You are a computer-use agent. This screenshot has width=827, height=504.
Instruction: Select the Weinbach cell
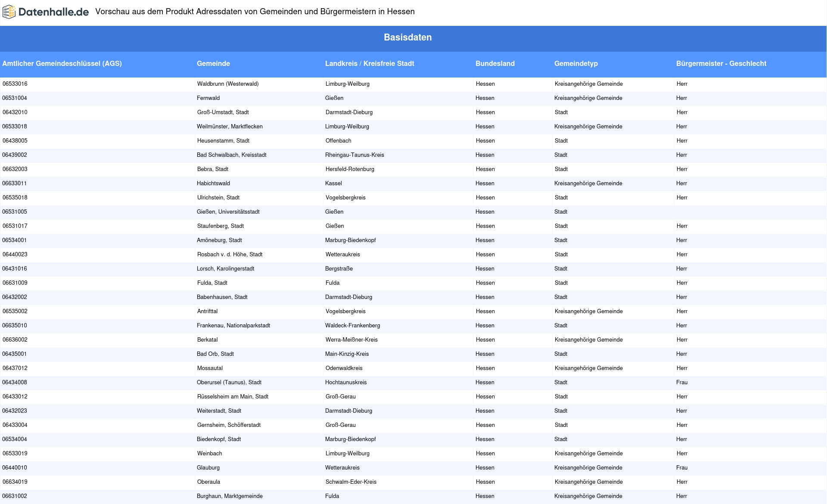[210, 454]
